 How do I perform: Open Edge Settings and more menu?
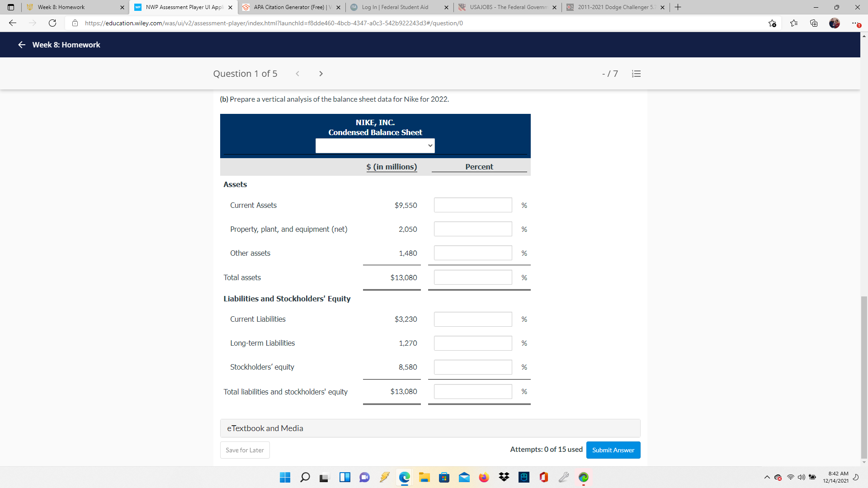click(x=854, y=23)
